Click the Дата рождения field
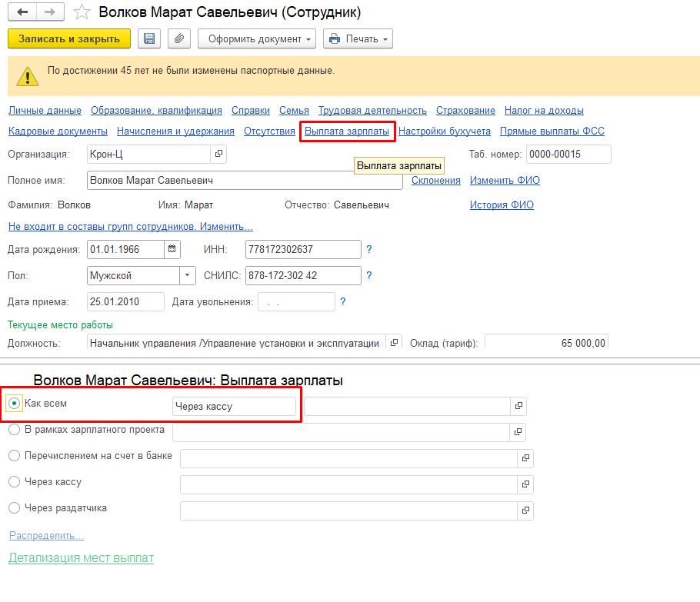This screenshot has width=700, height=602. pyautogui.click(x=126, y=249)
